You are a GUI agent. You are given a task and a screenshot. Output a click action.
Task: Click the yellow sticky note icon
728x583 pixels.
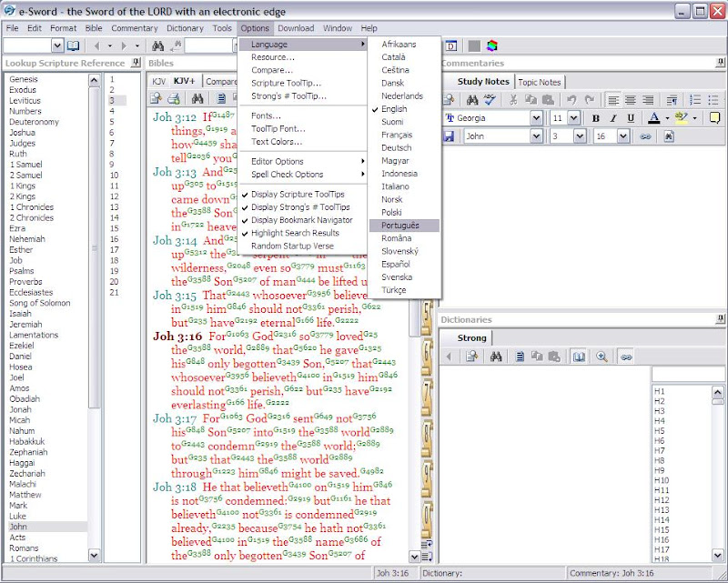(x=715, y=118)
